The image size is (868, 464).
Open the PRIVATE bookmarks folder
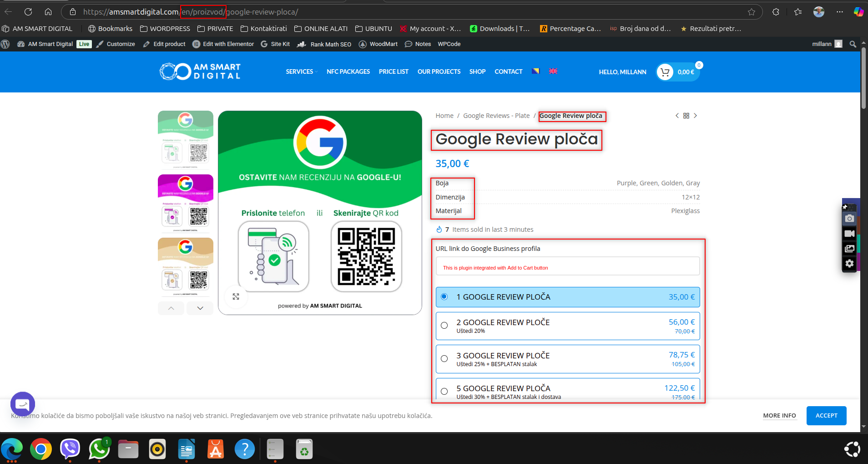(x=215, y=29)
